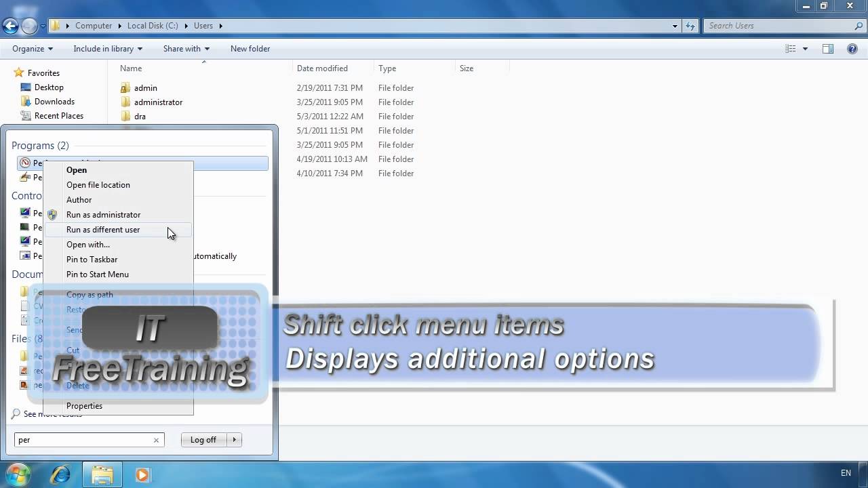Open Explorer Help via the question mark icon
Viewport: 868px width, 488px height.
(852, 49)
